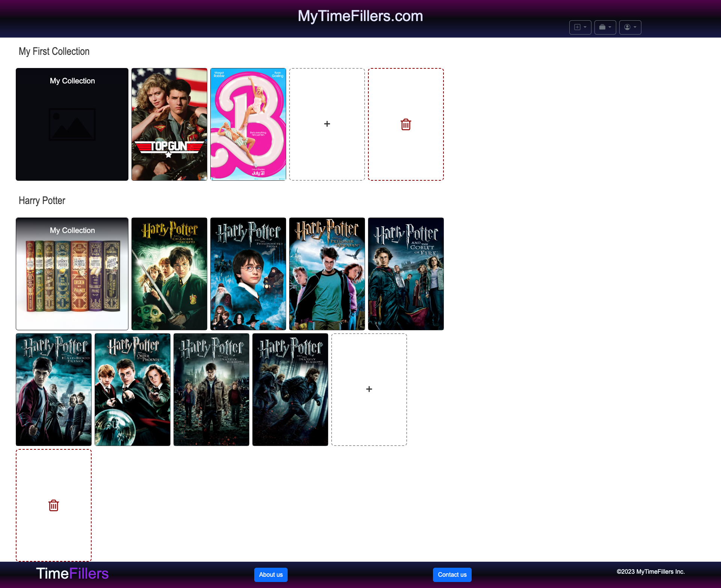Open the Order of the Phoenix poster
721x588 pixels.
click(x=133, y=390)
